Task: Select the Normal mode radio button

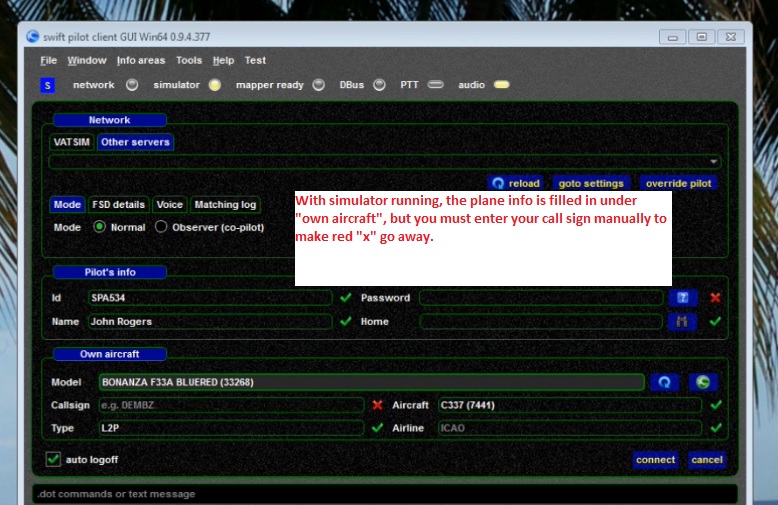Action: click(x=99, y=227)
